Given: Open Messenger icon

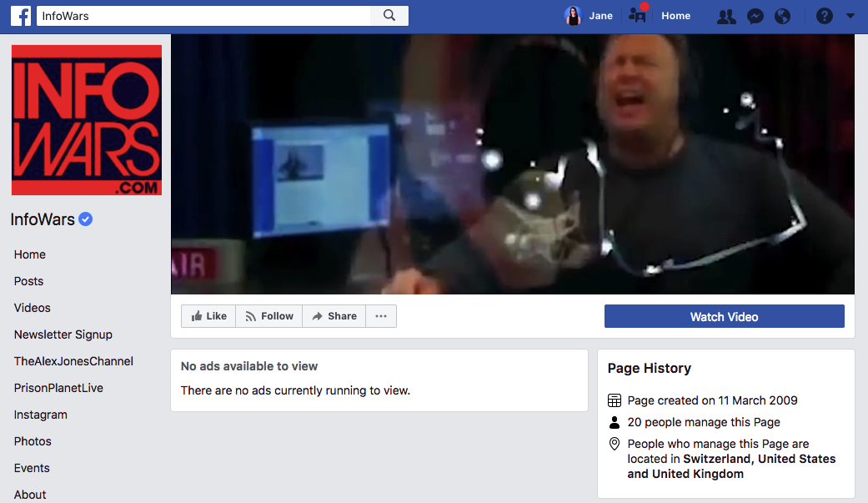Looking at the screenshot, I should tap(755, 16).
